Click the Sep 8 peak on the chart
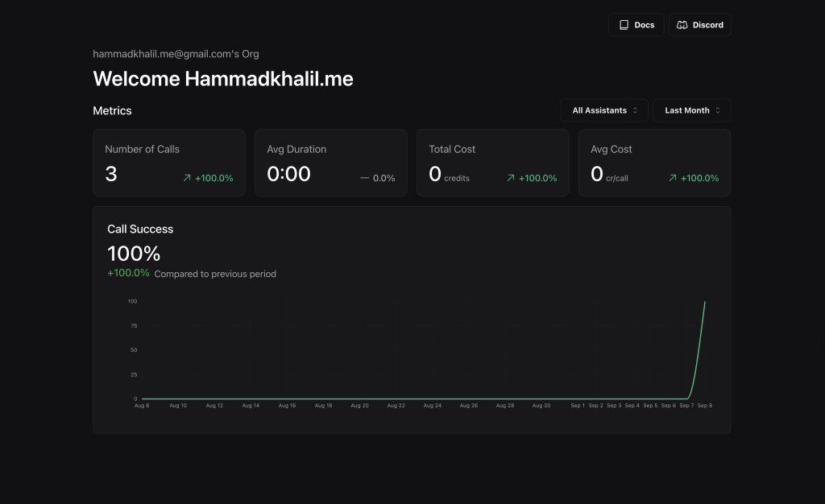 (x=705, y=303)
